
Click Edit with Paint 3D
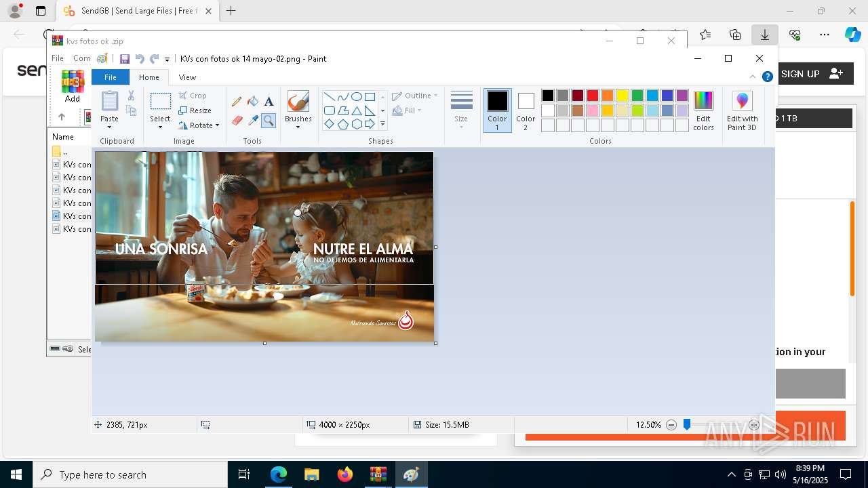[742, 110]
